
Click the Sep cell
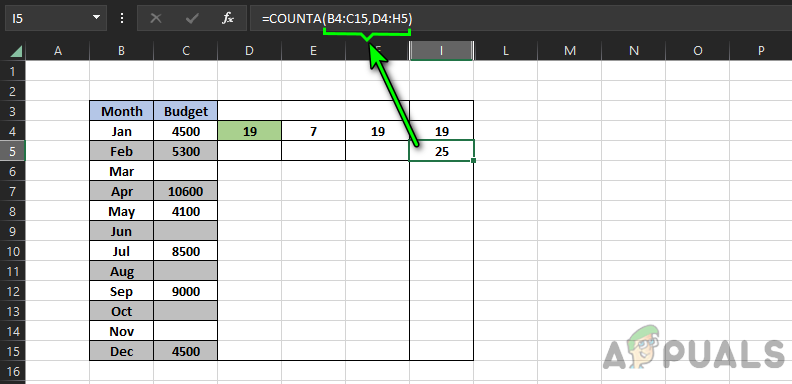(x=122, y=291)
